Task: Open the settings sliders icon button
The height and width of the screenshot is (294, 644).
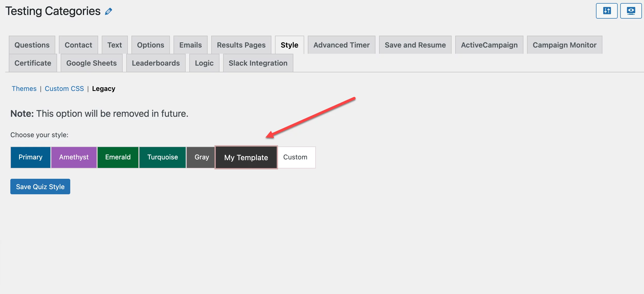Action: pyautogui.click(x=607, y=11)
